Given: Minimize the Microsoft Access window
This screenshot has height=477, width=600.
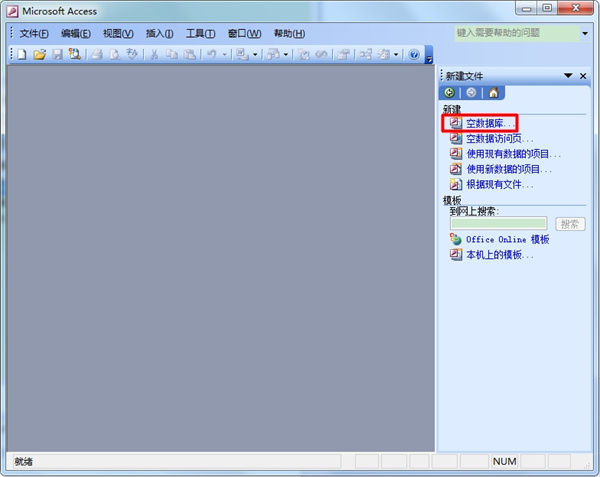Looking at the screenshot, I should point(527,8).
